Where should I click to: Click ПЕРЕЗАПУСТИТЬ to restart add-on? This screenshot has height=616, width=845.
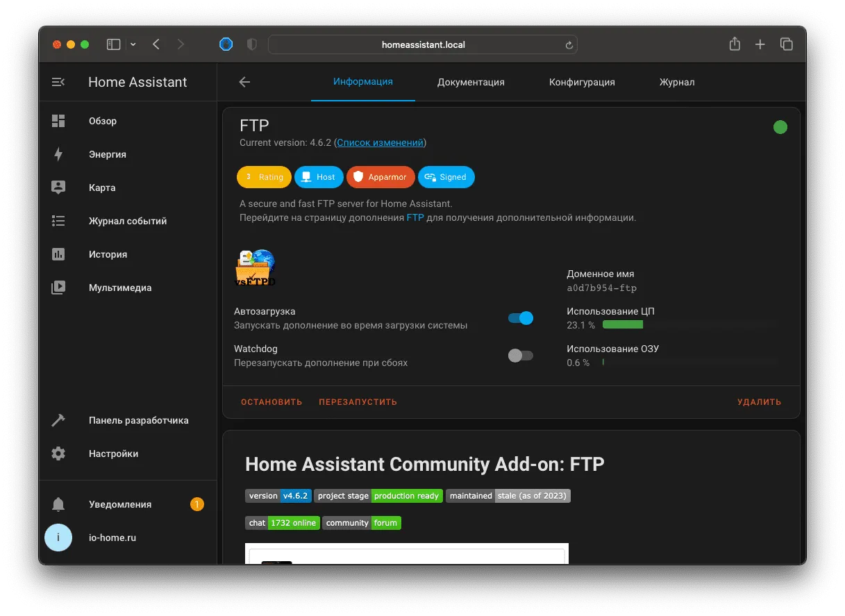[358, 402]
